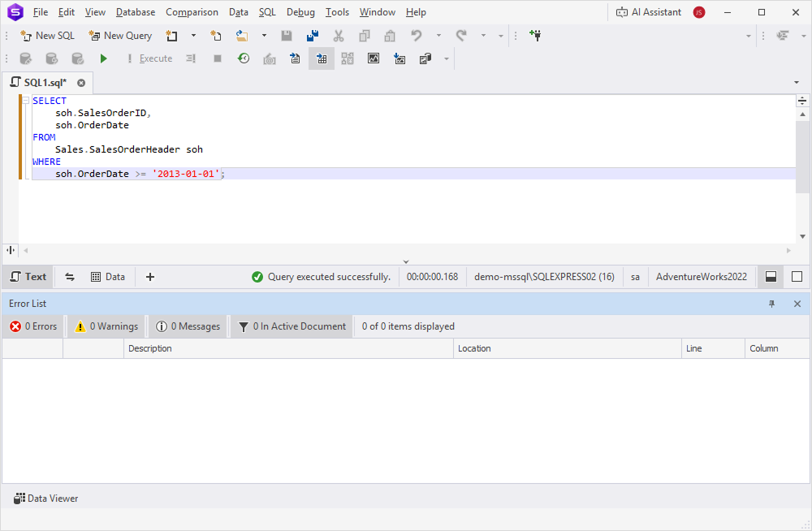Click the AdventureWorks2022 database name in status bar
The height and width of the screenshot is (531, 812).
pyautogui.click(x=701, y=276)
